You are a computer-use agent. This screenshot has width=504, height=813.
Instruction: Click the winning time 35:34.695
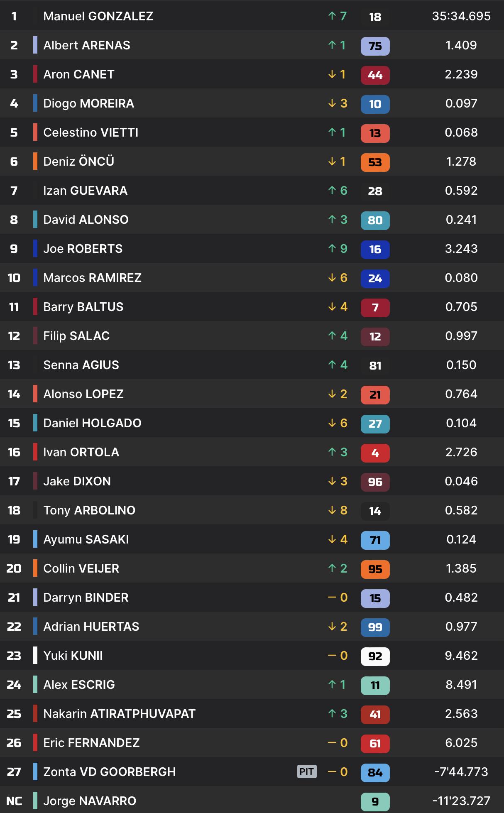461,16
